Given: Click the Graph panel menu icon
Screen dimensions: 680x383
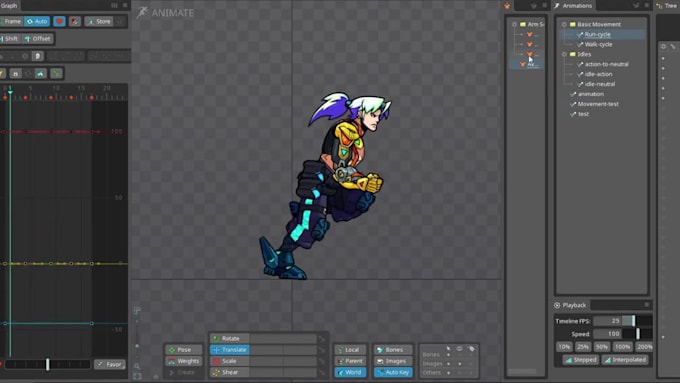Looking at the screenshot, I should coord(125,6).
